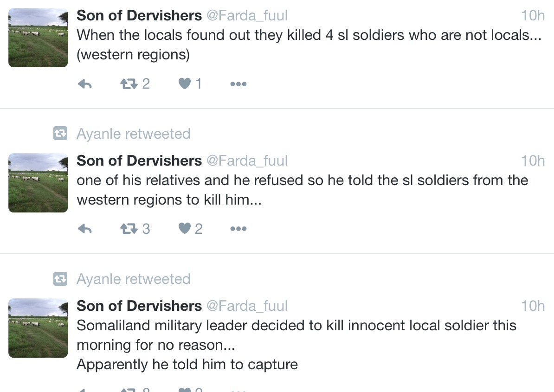Click 'Ayanle retweeted' above the 'Somaliland military leader' tweet
The width and height of the screenshot is (554, 392).
pyautogui.click(x=134, y=279)
